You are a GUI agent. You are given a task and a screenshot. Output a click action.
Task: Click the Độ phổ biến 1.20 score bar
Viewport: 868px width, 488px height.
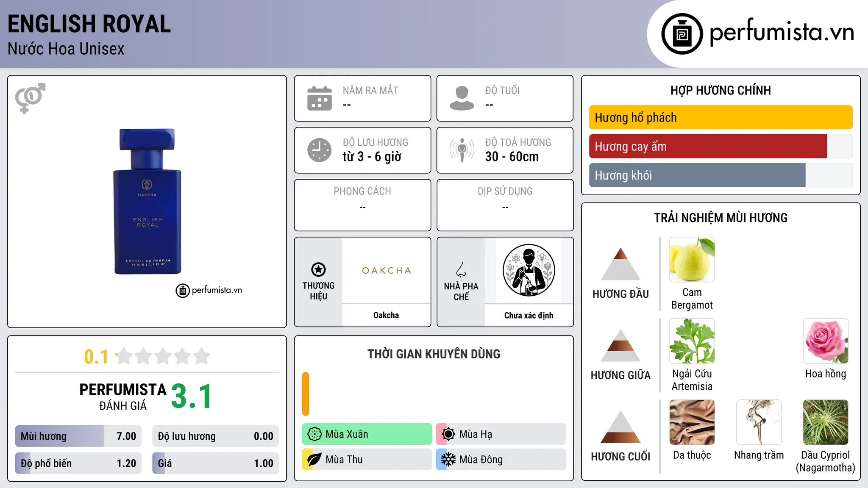(78, 463)
